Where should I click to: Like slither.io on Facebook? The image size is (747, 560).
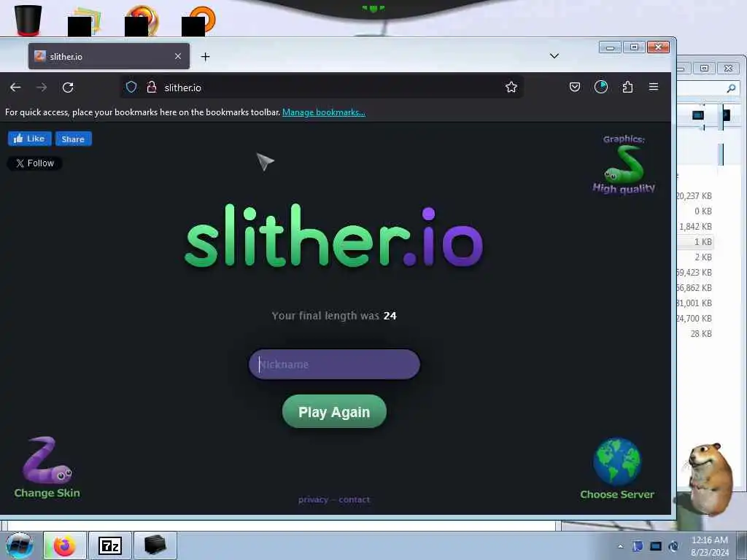(29, 139)
